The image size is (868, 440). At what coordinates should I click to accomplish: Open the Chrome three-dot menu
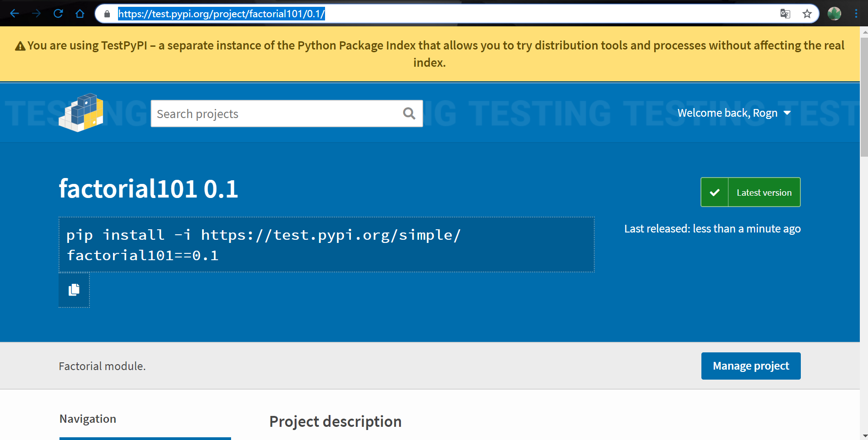[856, 14]
